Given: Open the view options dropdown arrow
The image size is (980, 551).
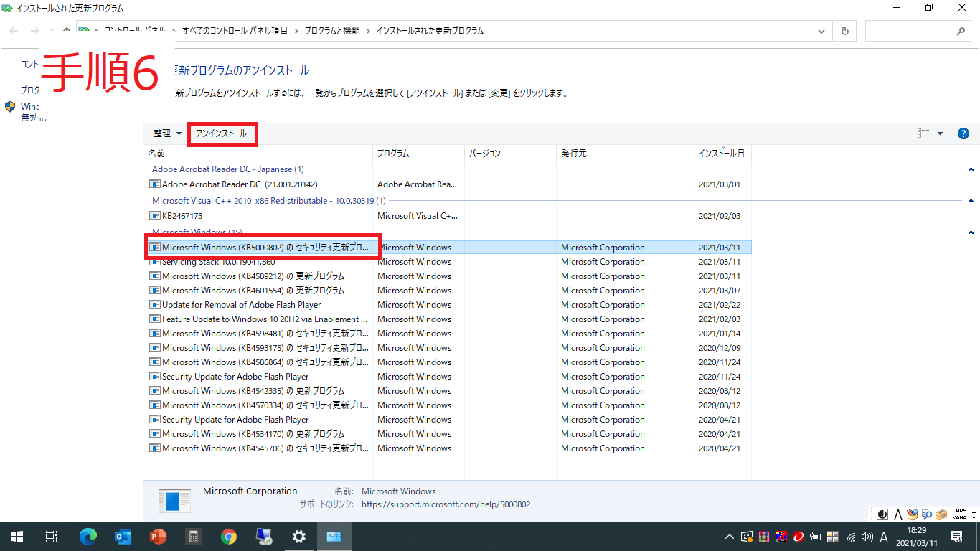Looking at the screenshot, I should [x=941, y=133].
